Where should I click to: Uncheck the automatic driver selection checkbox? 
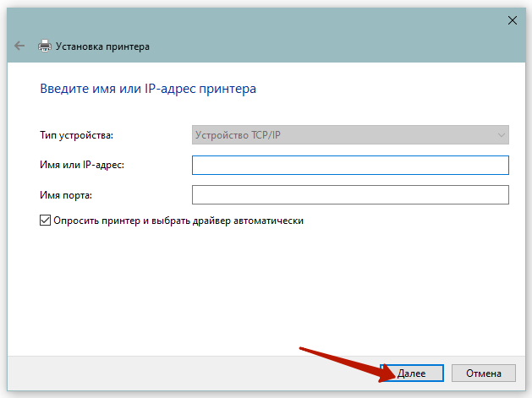click(x=45, y=221)
